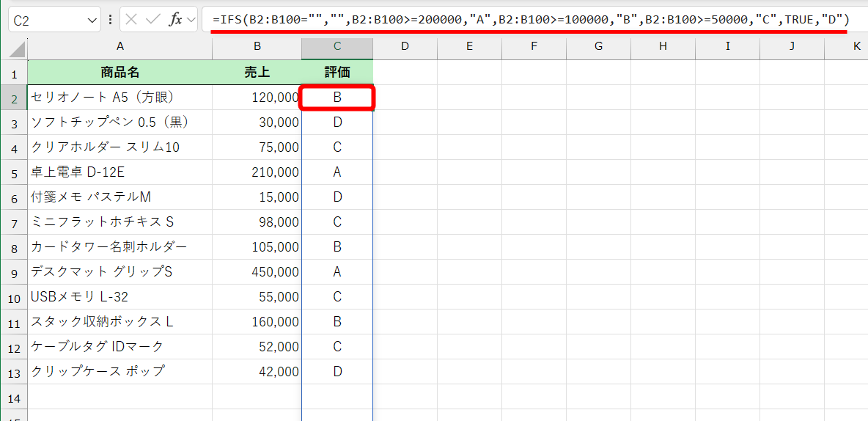This screenshot has height=421, width=868.
Task: Click into the IFS formula in formula bar
Action: [x=532, y=20]
